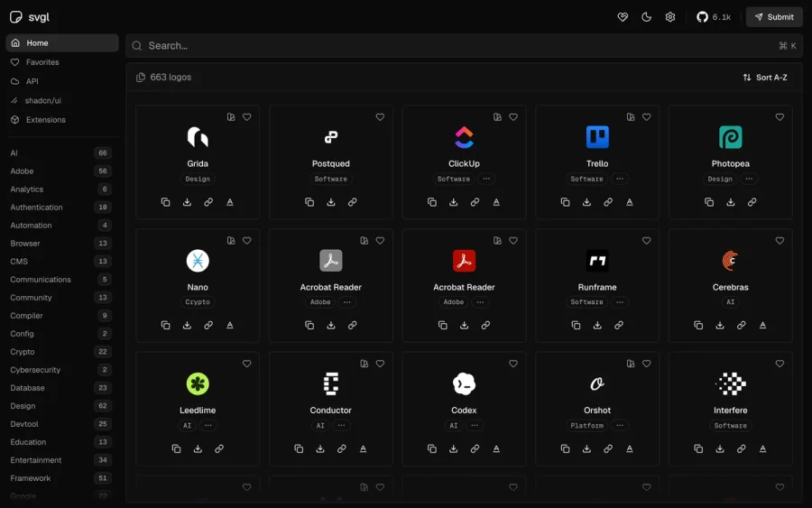Expand more categories on Runframe card
The width and height of the screenshot is (812, 508).
620,302
